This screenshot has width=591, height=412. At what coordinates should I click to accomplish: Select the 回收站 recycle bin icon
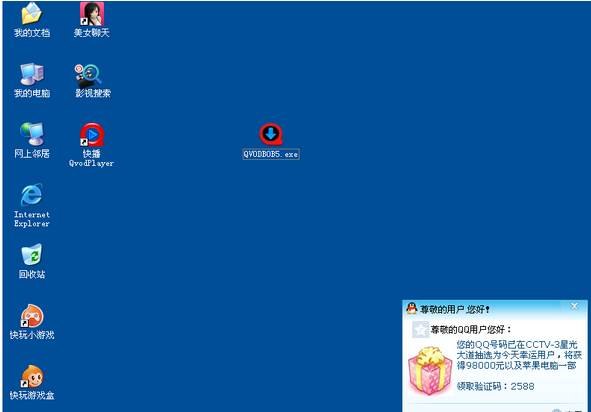pyautogui.click(x=32, y=254)
